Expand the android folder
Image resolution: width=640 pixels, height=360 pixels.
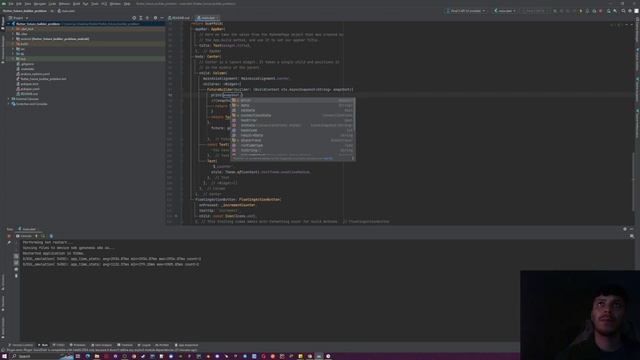pos(13,39)
